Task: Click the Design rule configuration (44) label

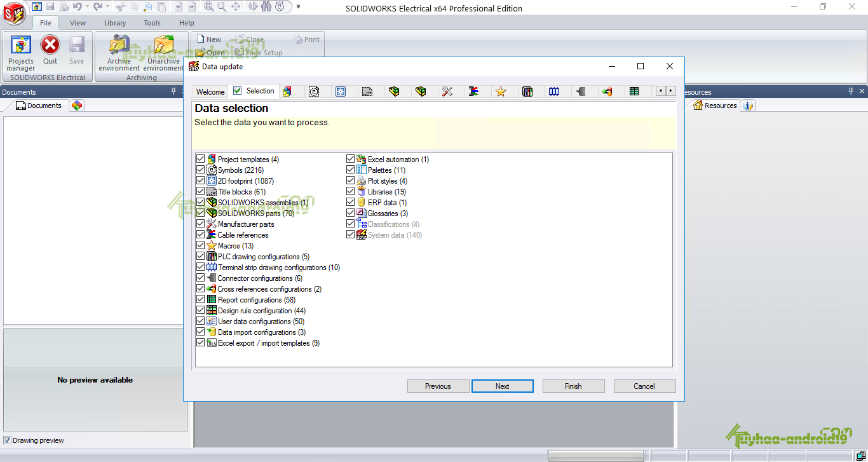Action: 262,311
